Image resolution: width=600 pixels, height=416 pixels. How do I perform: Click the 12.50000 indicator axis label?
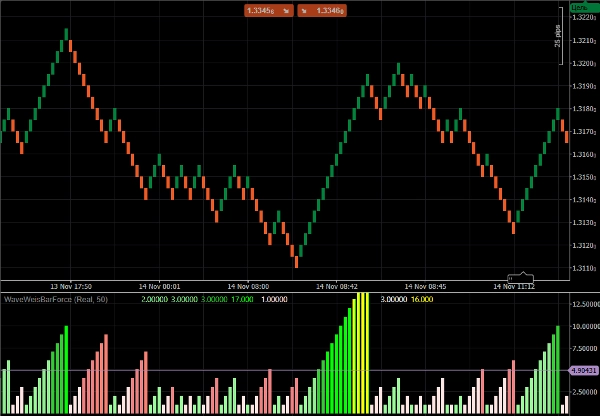pos(584,304)
